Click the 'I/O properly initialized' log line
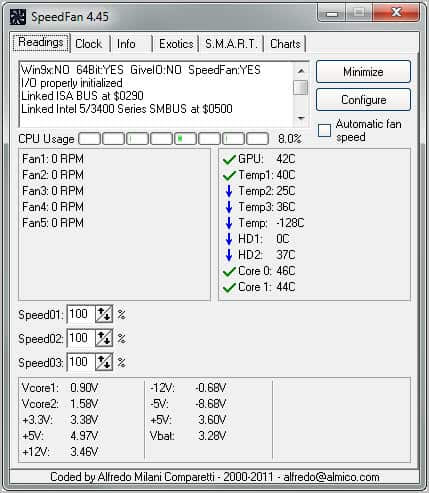The height and width of the screenshot is (493, 429). [x=72, y=83]
